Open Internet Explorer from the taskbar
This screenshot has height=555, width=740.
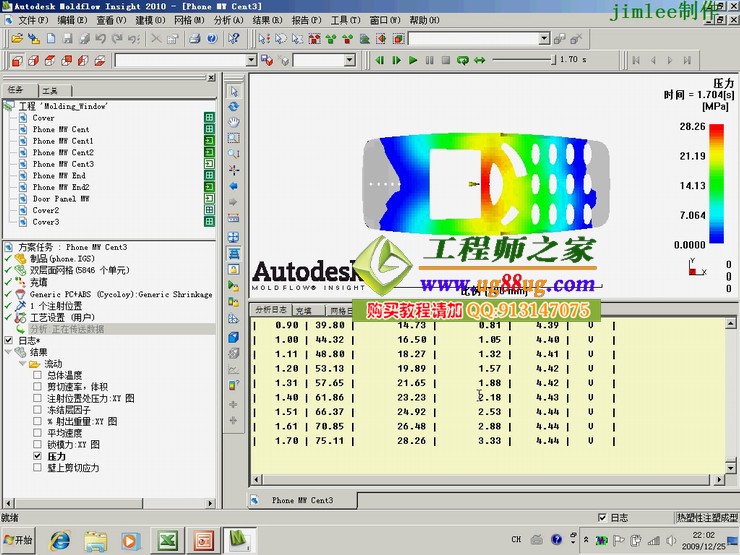[x=60, y=540]
